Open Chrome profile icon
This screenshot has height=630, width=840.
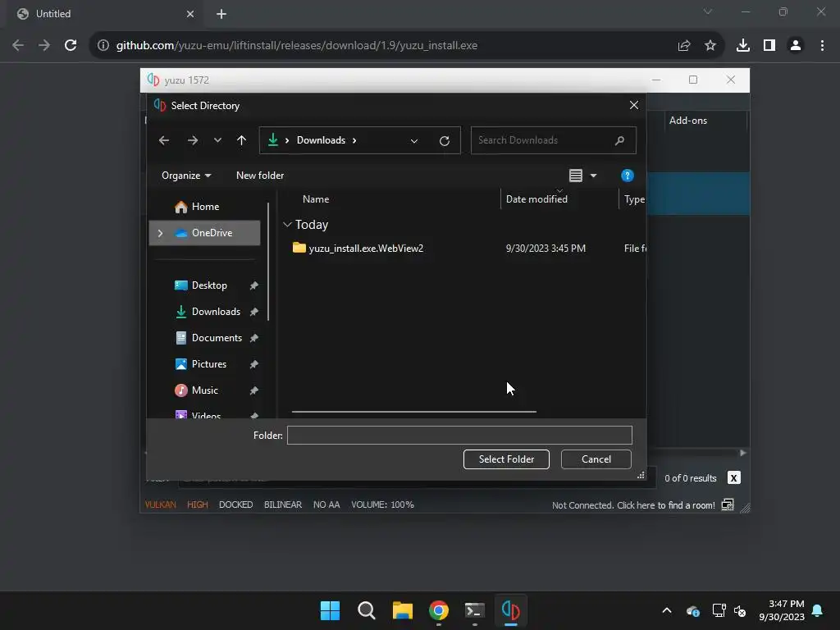click(x=796, y=46)
